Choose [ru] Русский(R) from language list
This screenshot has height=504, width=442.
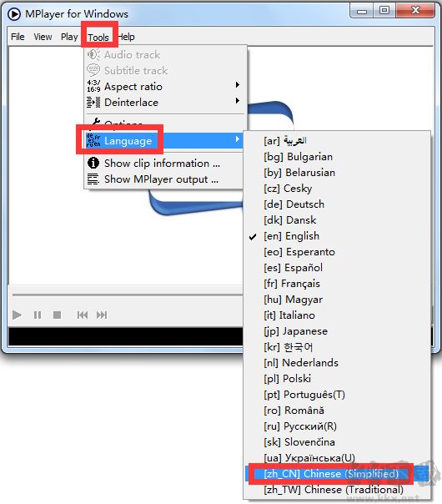[x=337, y=426]
